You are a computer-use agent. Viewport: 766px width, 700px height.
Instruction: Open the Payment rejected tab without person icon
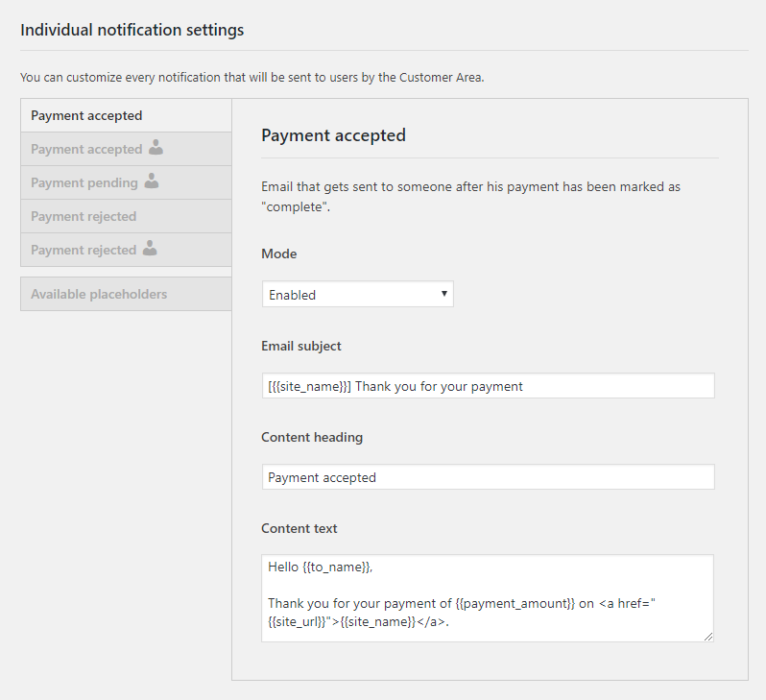tap(126, 217)
